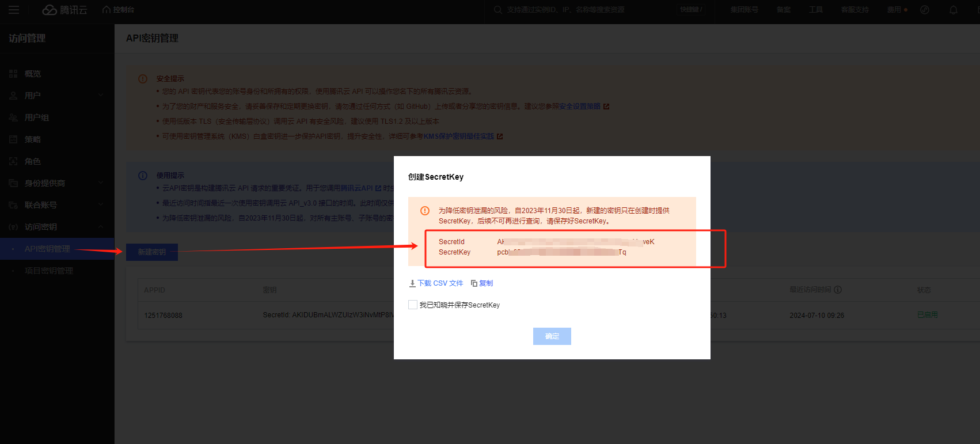This screenshot has width=980, height=444.
Task: Click info icon beside 最近访问时间
Action: coord(838,290)
